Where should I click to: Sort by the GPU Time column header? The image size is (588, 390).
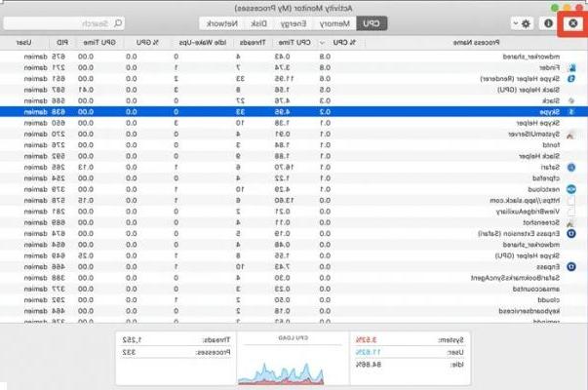point(99,42)
